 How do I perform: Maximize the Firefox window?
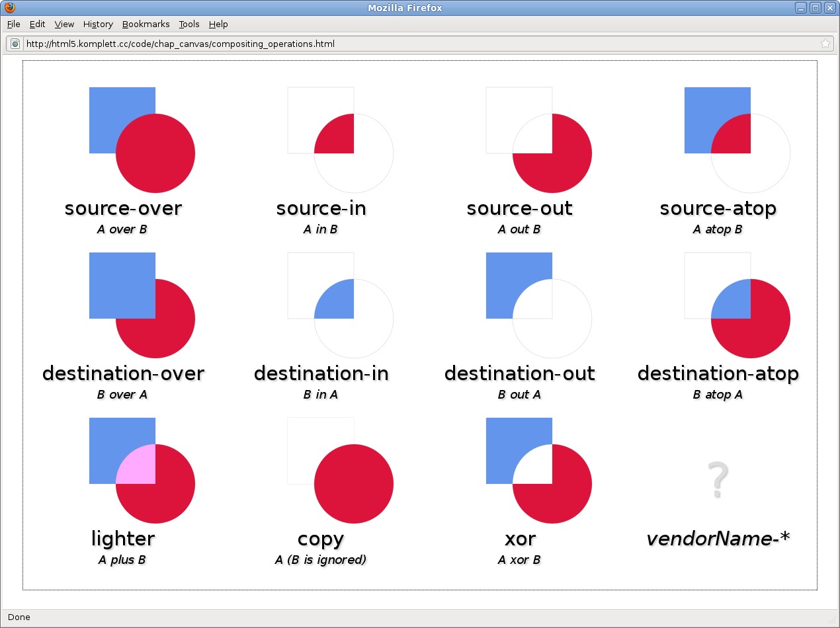pos(816,8)
